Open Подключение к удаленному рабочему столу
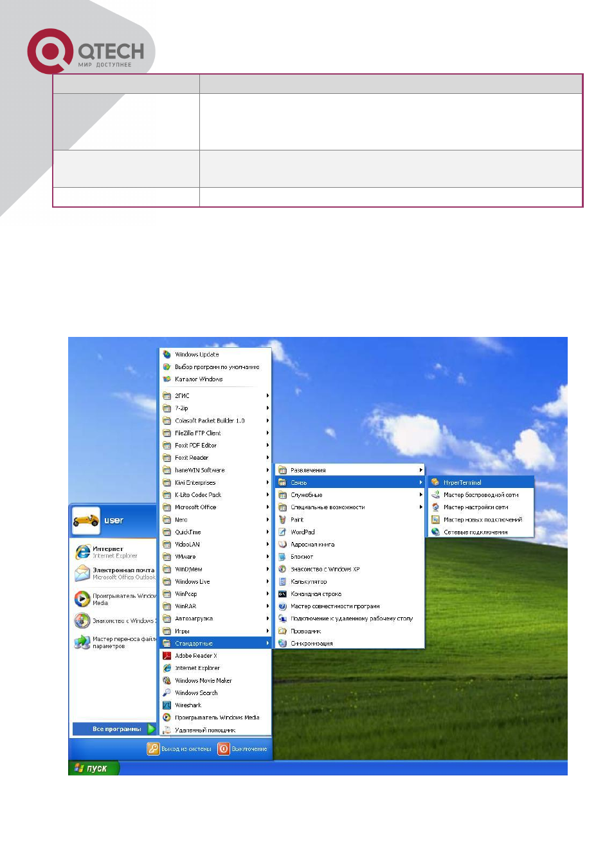The image size is (614, 868). 350,619
